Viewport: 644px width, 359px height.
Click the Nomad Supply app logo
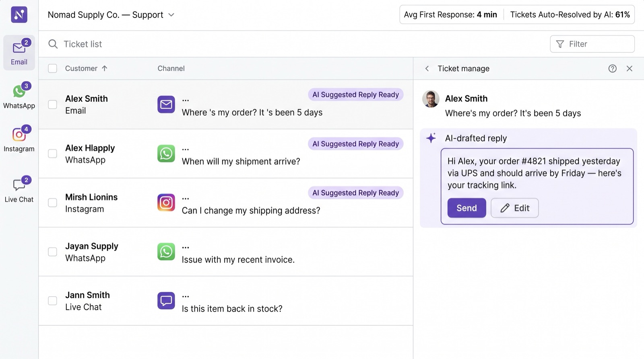(19, 15)
